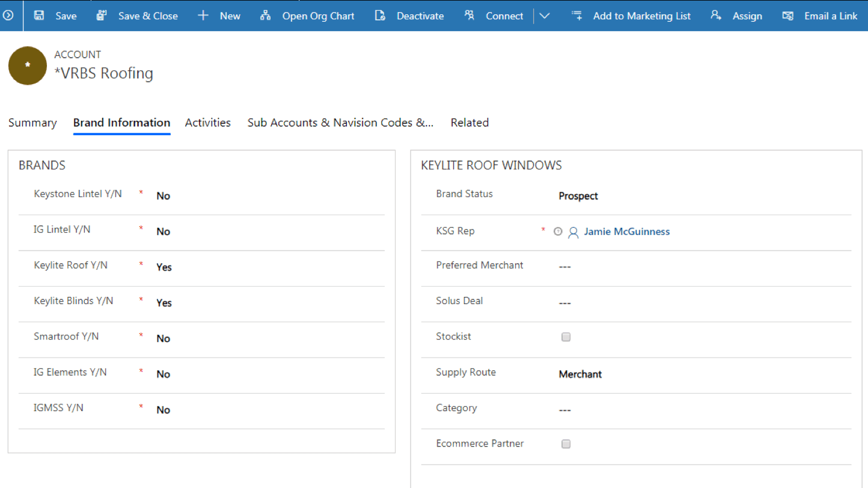Screen dimensions: 868x488
Task: Click the clock icon beside Jamie McGuinness
Action: 558,231
